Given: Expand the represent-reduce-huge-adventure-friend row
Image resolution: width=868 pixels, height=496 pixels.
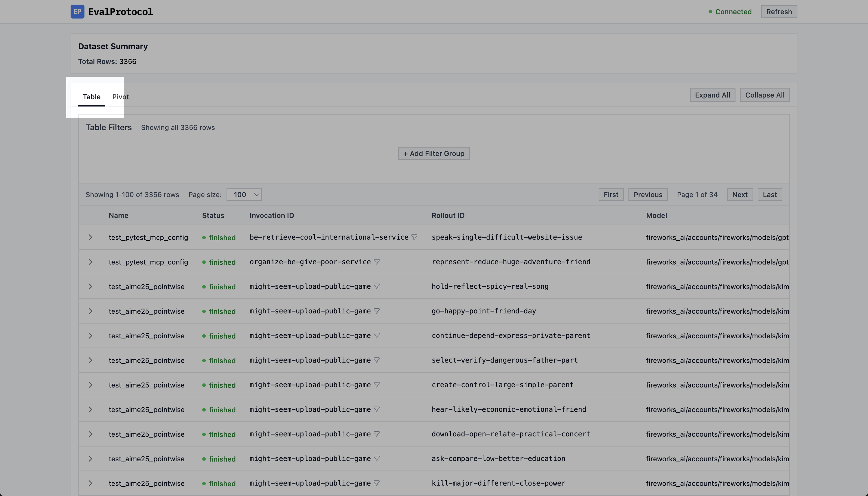Looking at the screenshot, I should [90, 262].
